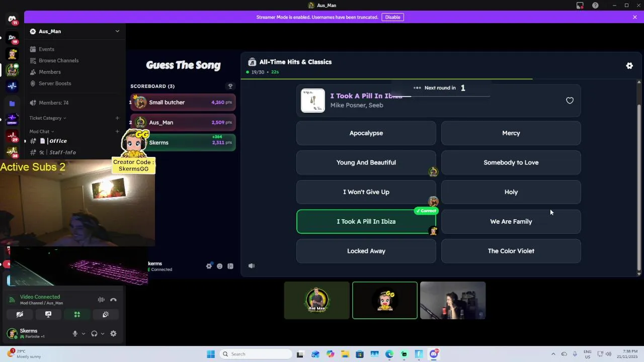Select Aus_Man scoreboard row
This screenshot has width=644, height=362.
point(183,123)
